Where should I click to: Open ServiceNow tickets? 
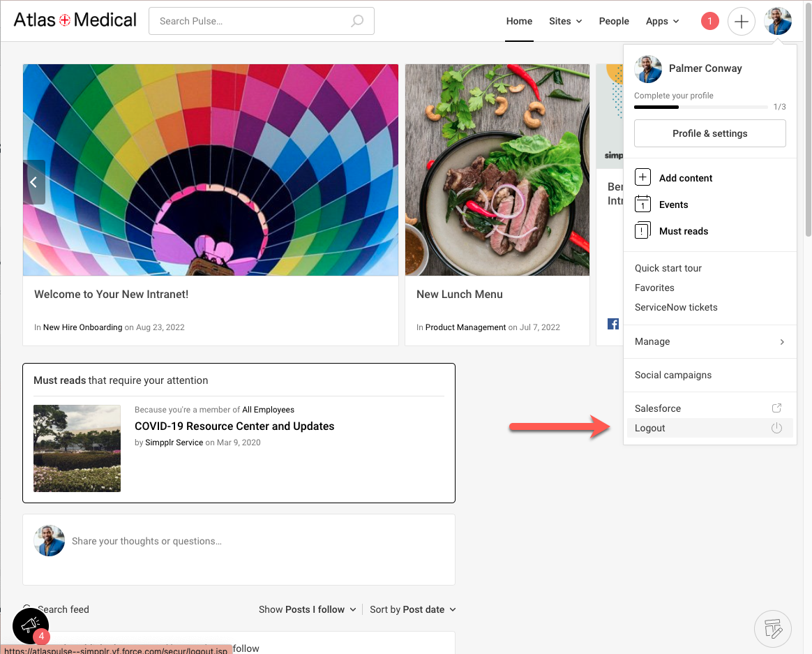tap(676, 307)
